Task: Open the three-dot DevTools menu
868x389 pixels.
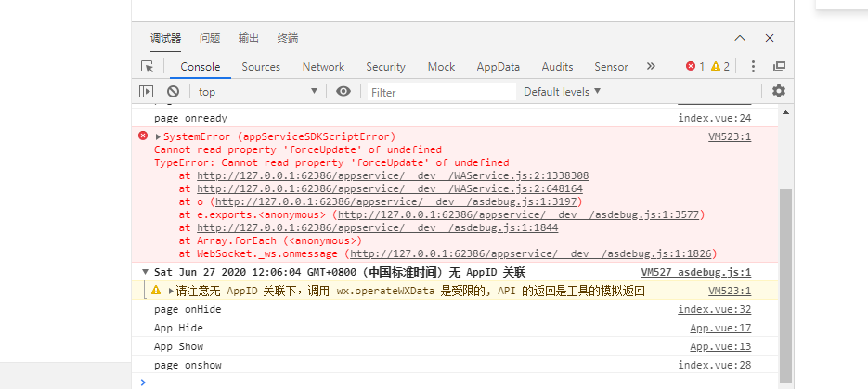Action: pyautogui.click(x=753, y=67)
